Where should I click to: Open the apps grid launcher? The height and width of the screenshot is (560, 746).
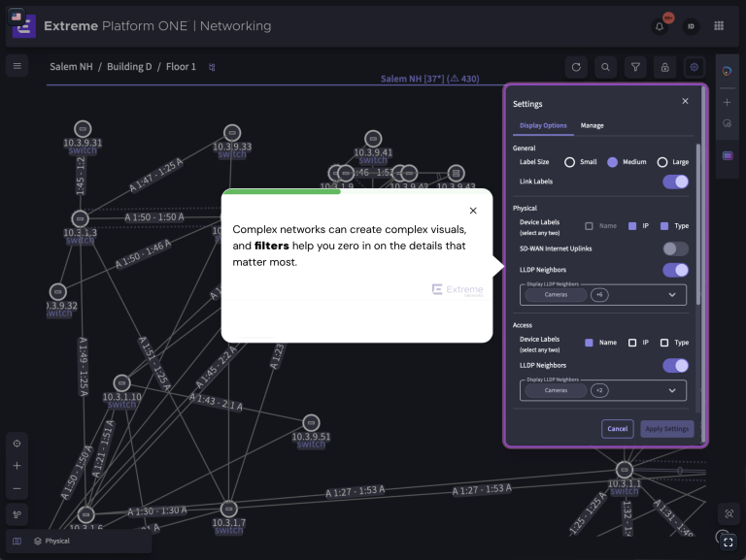(719, 26)
